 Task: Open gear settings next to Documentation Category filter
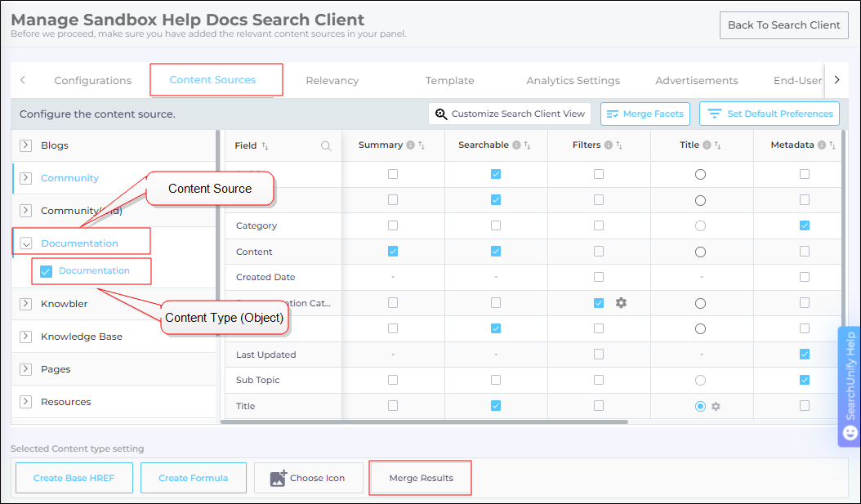tap(621, 303)
